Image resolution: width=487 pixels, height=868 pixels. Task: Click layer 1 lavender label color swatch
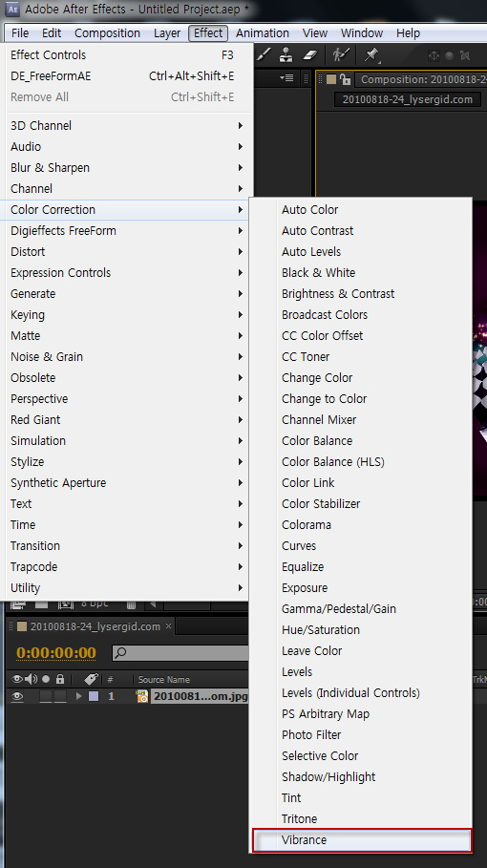click(x=94, y=696)
